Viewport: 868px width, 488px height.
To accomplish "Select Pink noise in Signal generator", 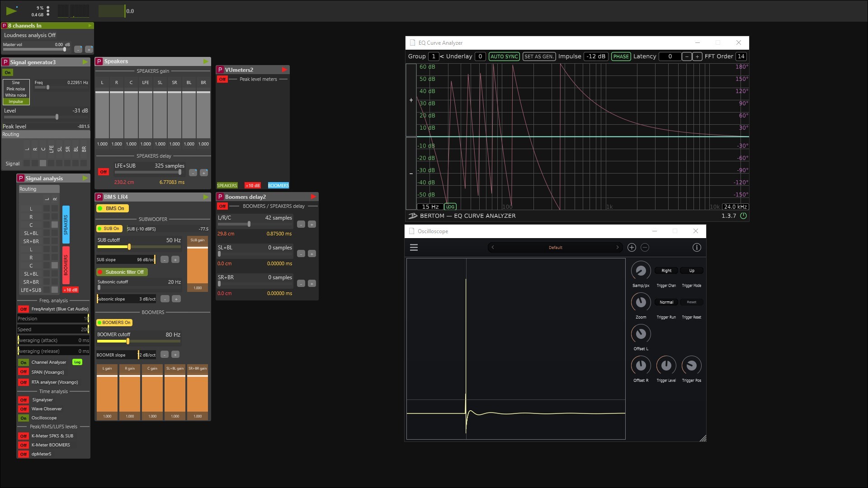I will (16, 89).
